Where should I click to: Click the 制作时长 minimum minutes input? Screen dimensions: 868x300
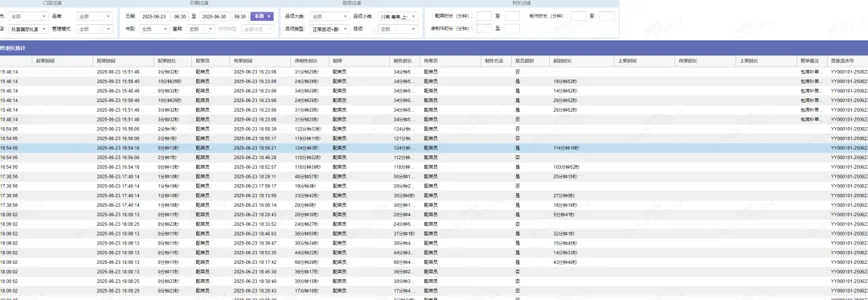tap(579, 17)
